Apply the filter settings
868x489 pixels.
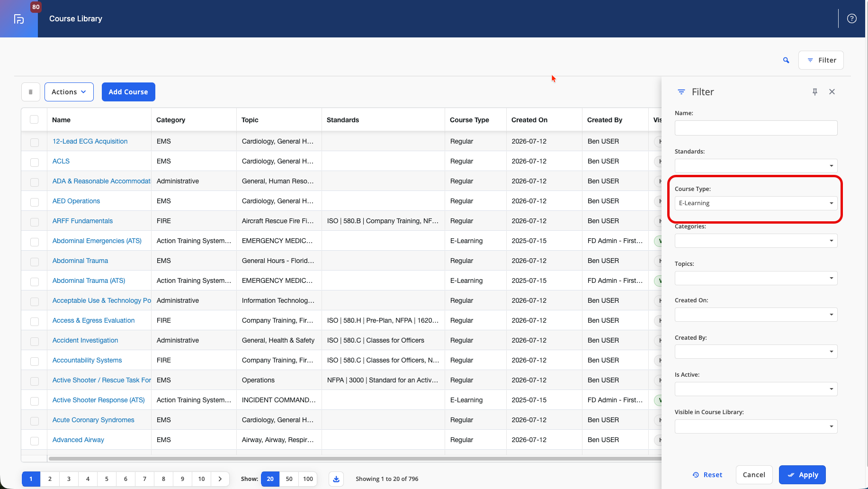(x=802, y=475)
